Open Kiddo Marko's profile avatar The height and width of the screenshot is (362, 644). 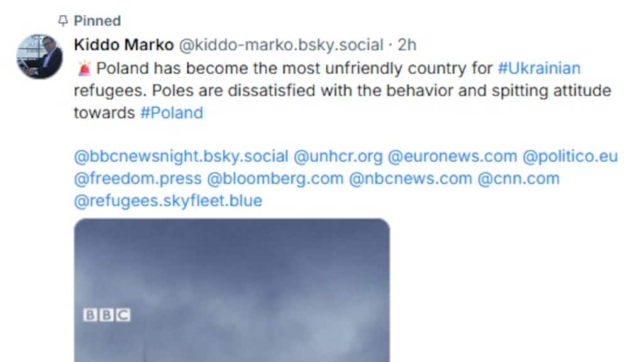[x=39, y=57]
